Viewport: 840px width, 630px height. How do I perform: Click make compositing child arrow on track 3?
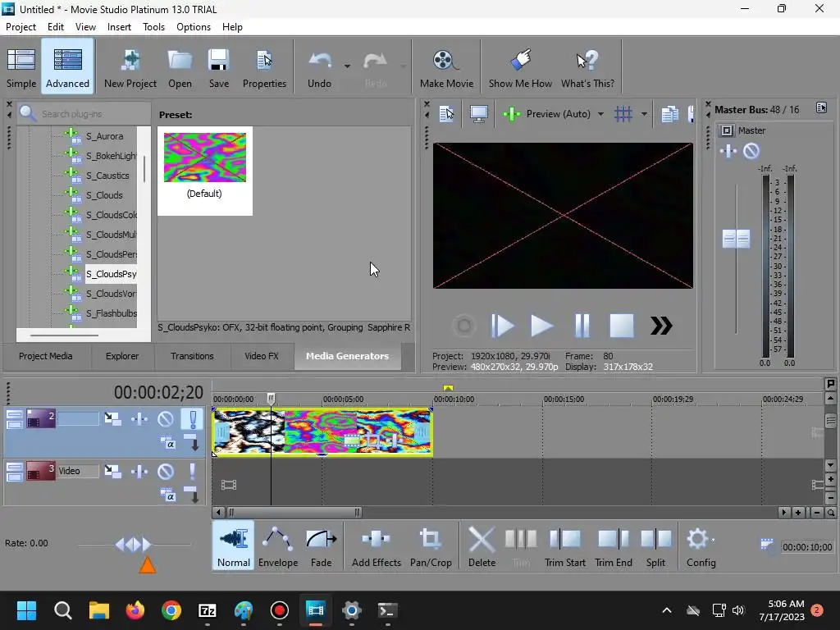pos(192,494)
